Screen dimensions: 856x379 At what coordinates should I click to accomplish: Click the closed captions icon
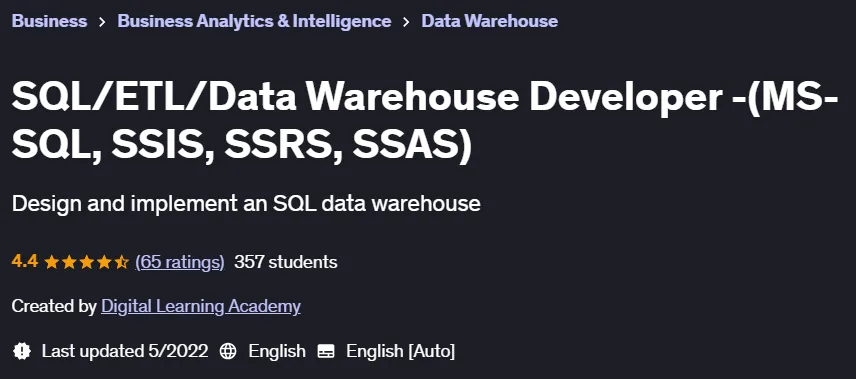click(x=326, y=351)
